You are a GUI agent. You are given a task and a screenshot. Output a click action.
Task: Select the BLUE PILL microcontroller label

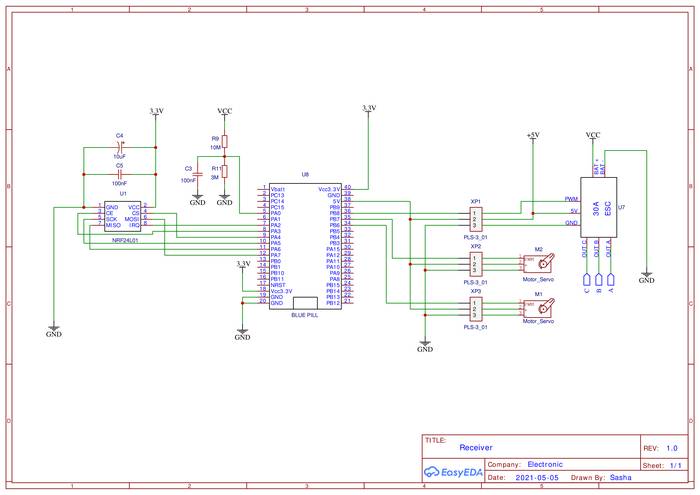[x=306, y=314]
